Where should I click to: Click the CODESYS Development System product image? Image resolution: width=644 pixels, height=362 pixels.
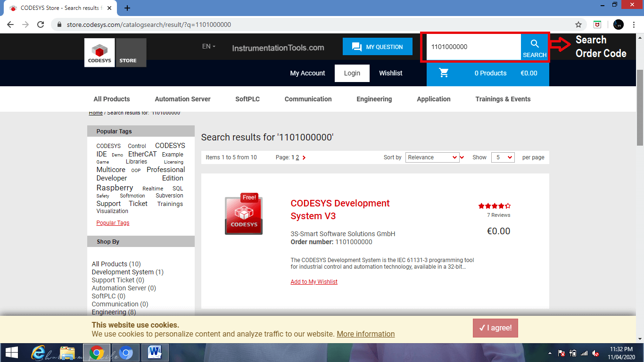tap(244, 215)
